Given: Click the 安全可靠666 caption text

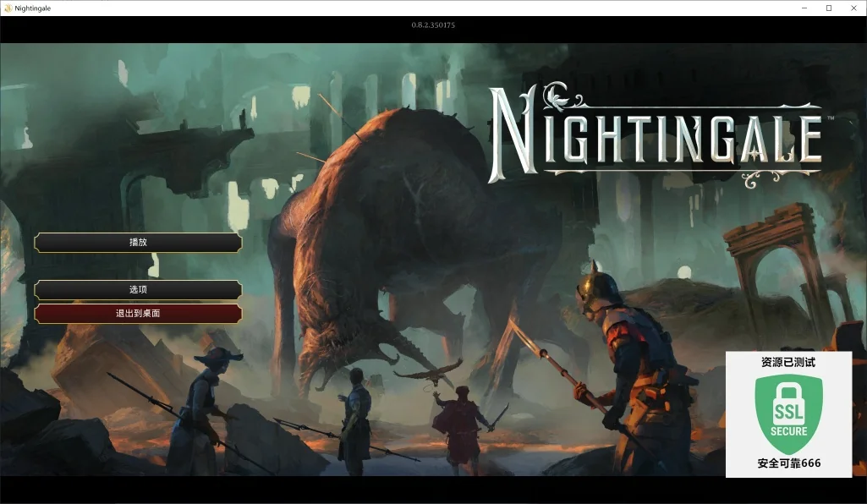Looking at the screenshot, I should [x=788, y=463].
